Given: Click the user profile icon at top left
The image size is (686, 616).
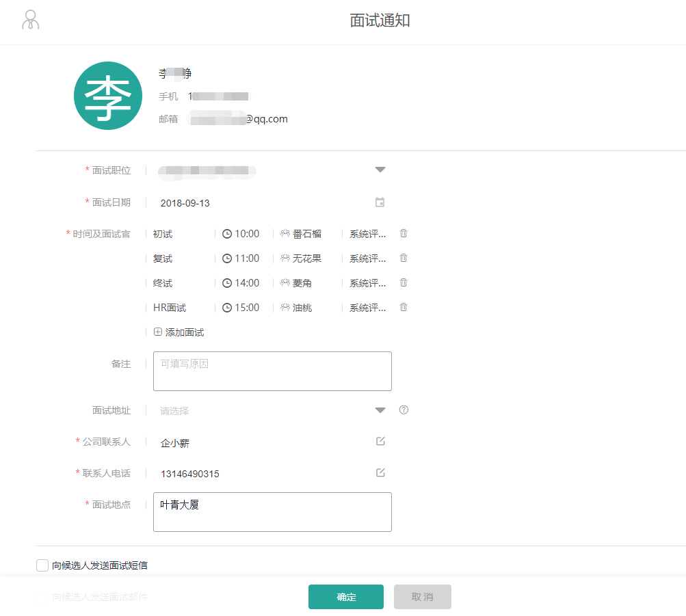Looking at the screenshot, I should 31,20.
